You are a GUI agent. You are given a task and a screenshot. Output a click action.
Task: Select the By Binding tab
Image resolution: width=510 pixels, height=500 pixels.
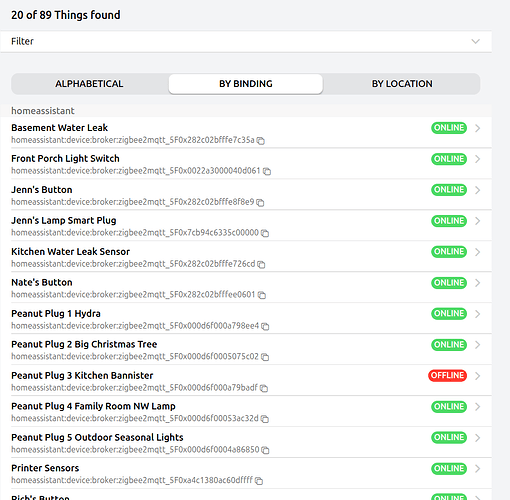(246, 84)
